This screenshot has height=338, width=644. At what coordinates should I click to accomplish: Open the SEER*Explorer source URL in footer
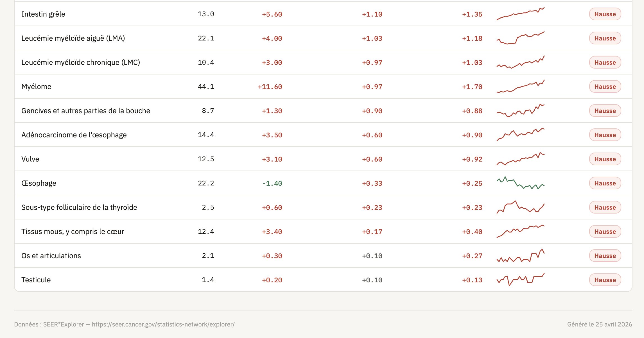click(x=163, y=324)
